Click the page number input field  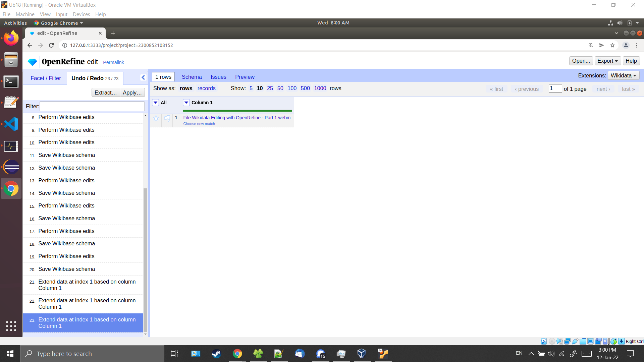(x=555, y=88)
